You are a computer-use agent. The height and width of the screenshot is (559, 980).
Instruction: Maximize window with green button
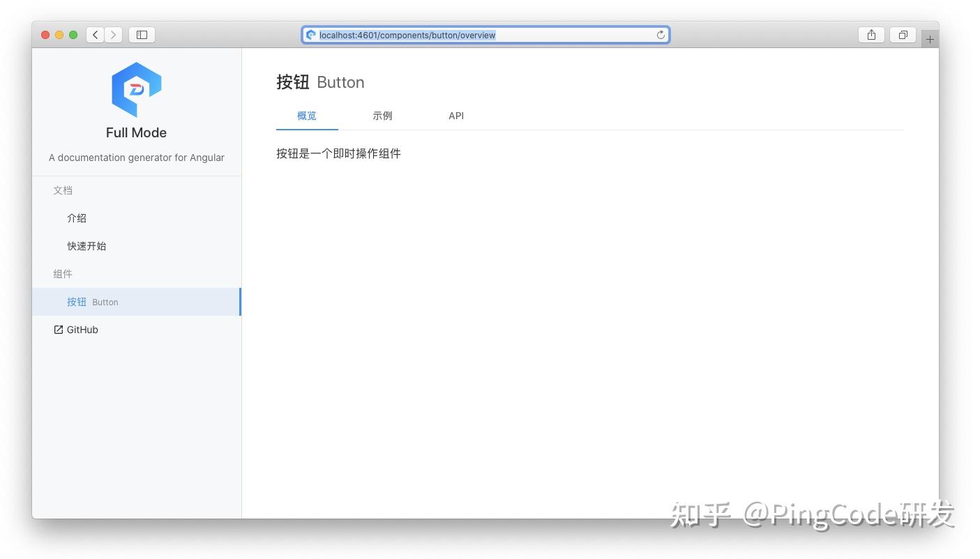(x=73, y=35)
